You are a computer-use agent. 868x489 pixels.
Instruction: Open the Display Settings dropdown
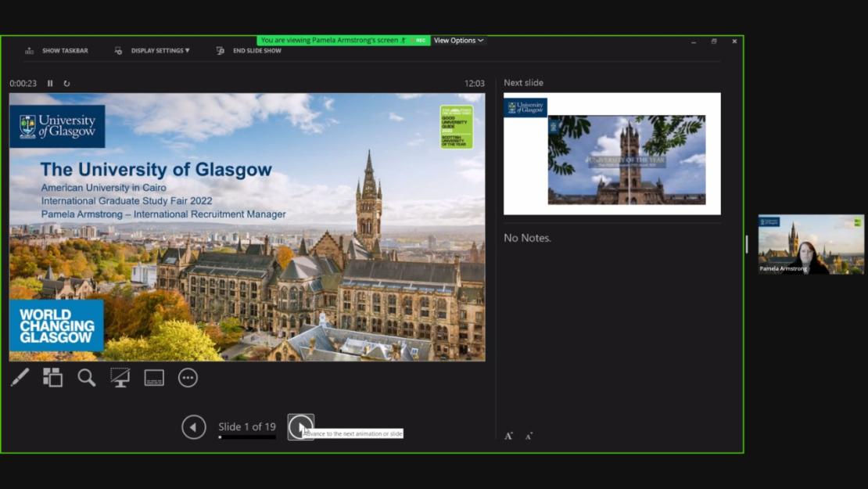[x=152, y=51]
